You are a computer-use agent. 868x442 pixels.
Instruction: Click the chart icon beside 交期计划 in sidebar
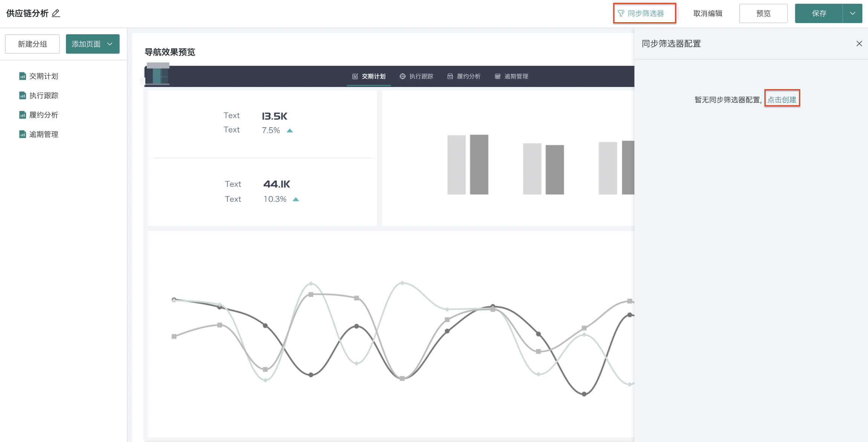[23, 76]
